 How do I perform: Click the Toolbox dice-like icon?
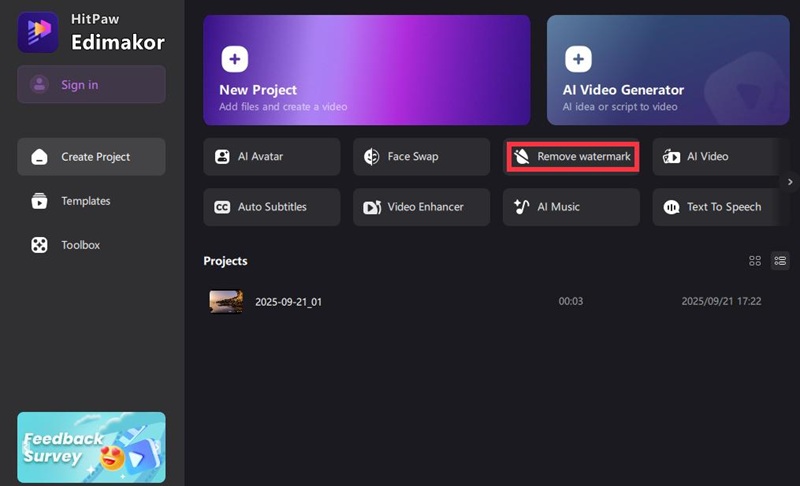pyautogui.click(x=39, y=245)
